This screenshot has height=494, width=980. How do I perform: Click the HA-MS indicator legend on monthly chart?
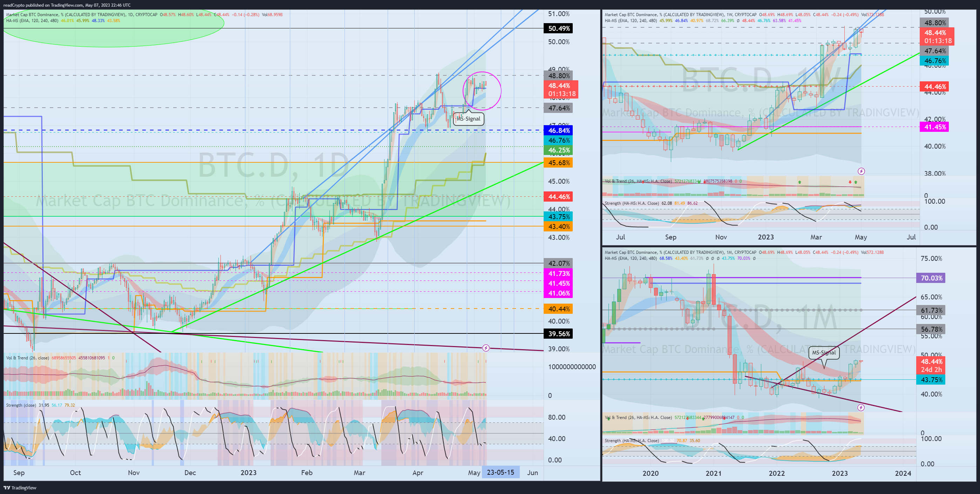pos(680,258)
